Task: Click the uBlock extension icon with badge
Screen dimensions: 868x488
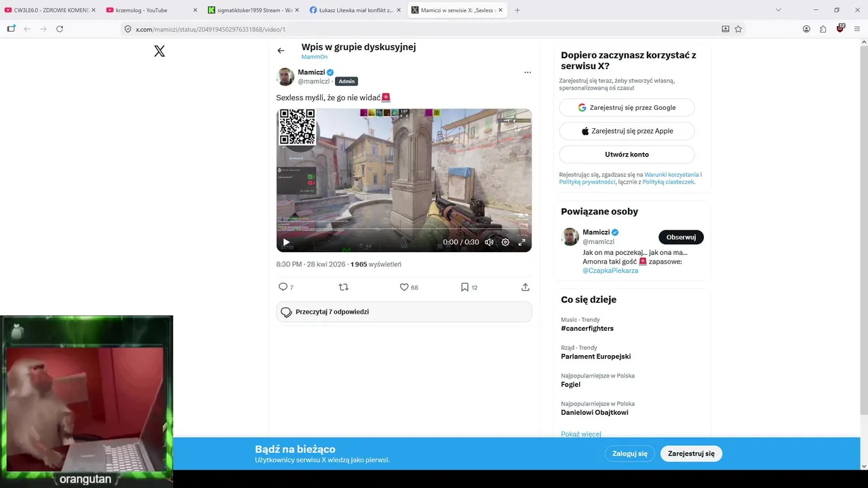Action: (840, 28)
